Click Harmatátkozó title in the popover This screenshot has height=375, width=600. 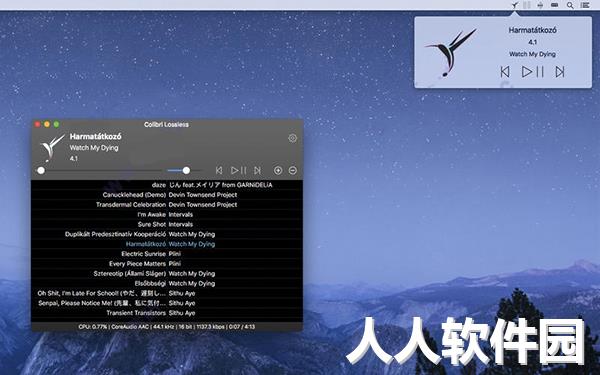[532, 30]
